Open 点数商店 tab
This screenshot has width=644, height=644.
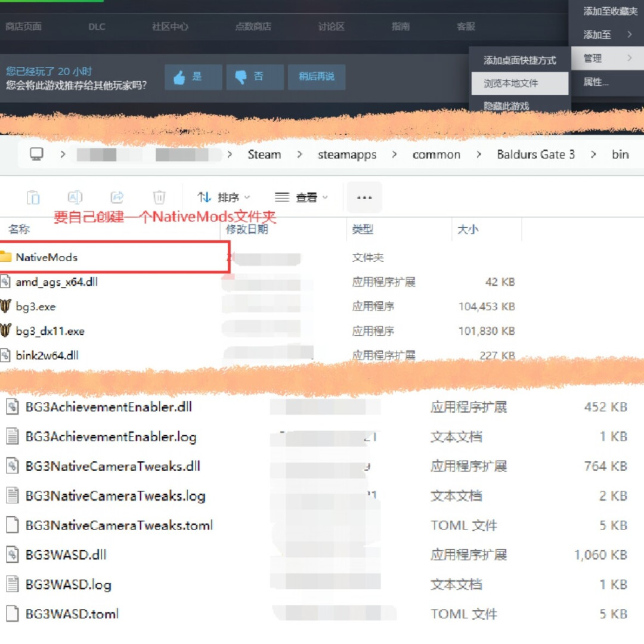tap(253, 27)
